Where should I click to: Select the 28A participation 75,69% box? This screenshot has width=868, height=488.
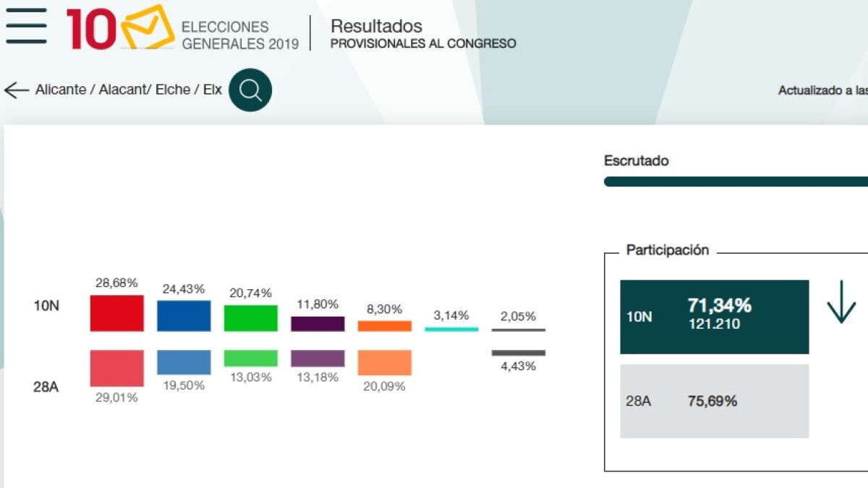coord(715,401)
